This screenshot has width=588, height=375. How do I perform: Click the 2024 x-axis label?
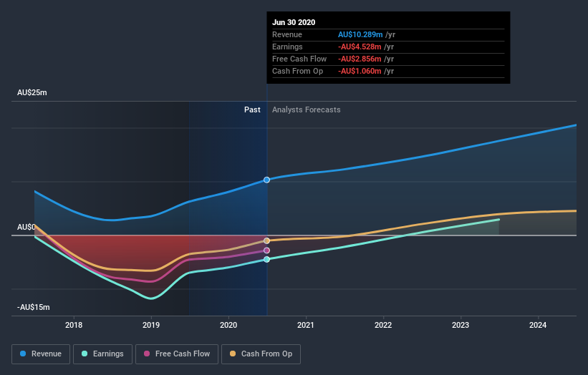coord(538,325)
